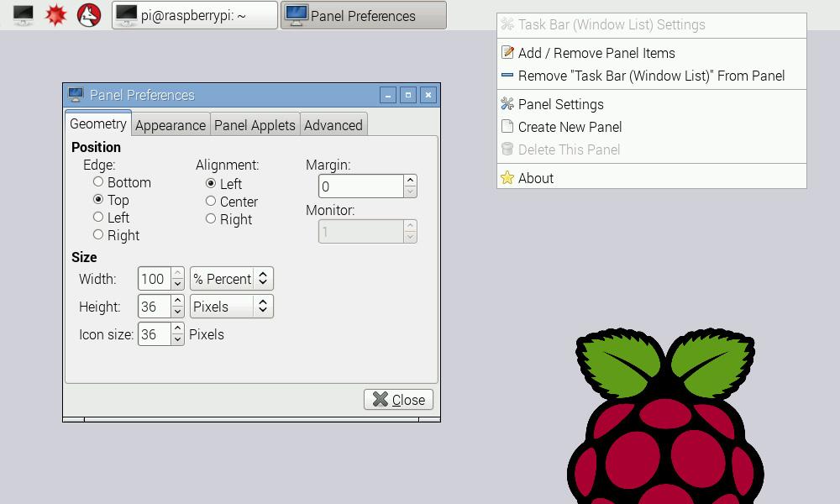Screen dimensions: 840x504
Task: Select the Bottom edge radio button
Action: [x=98, y=182]
